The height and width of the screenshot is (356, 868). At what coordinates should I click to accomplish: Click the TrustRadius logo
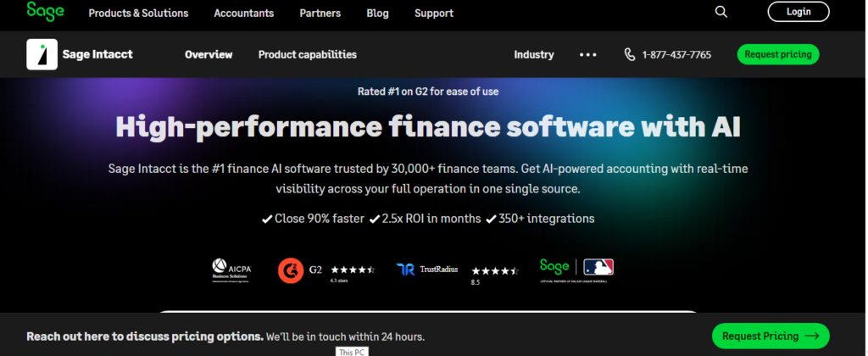point(427,270)
